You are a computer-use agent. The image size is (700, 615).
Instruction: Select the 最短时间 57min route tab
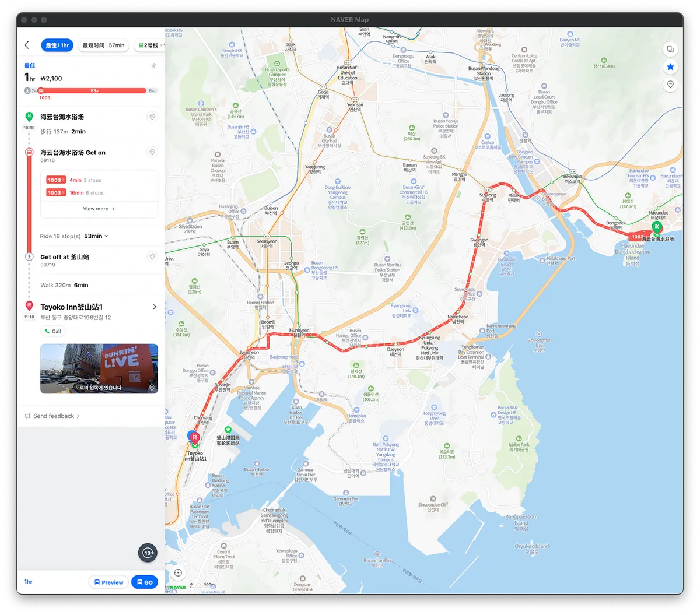pyautogui.click(x=103, y=45)
